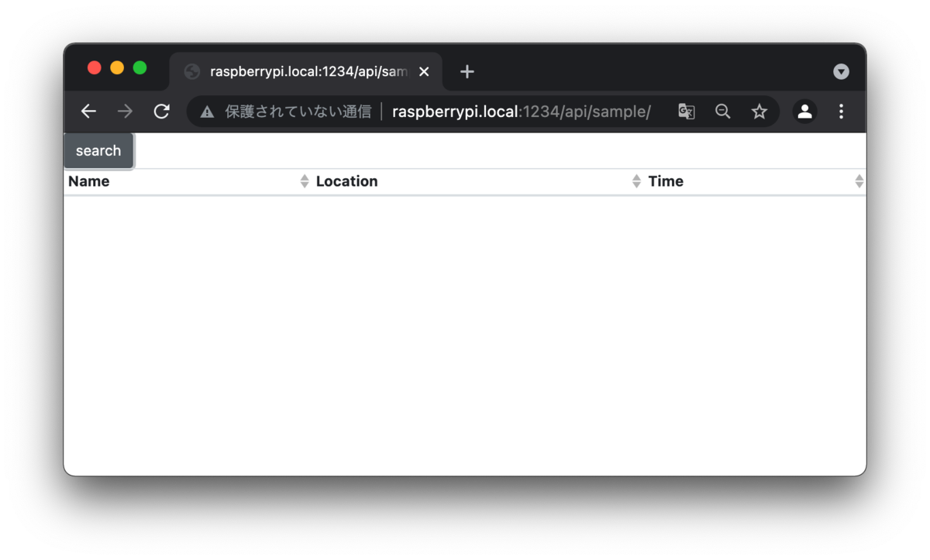Click the not-secure warning triangle icon
930x560 pixels.
pos(207,112)
